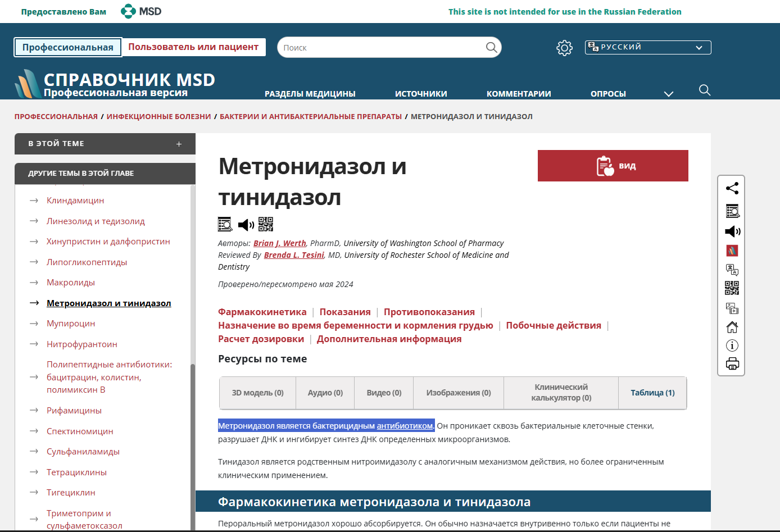Click the multimedia gallery icon in sidebar

pyautogui.click(x=732, y=308)
